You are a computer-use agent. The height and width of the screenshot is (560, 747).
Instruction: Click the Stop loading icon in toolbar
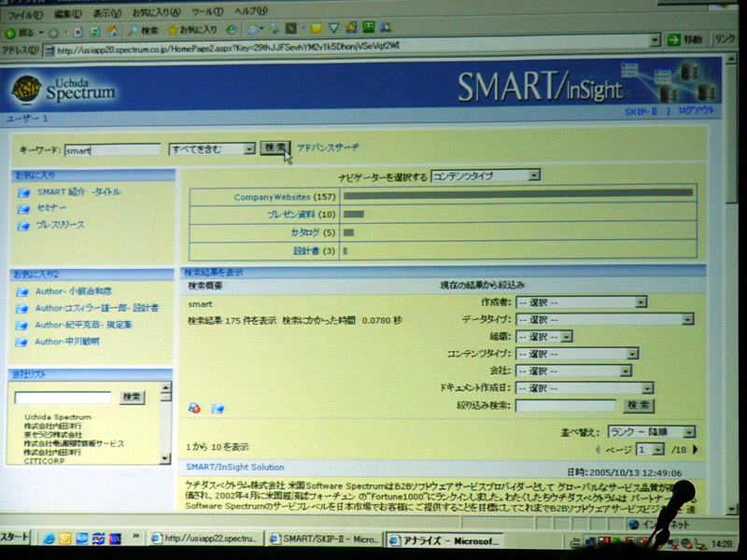pyautogui.click(x=78, y=33)
